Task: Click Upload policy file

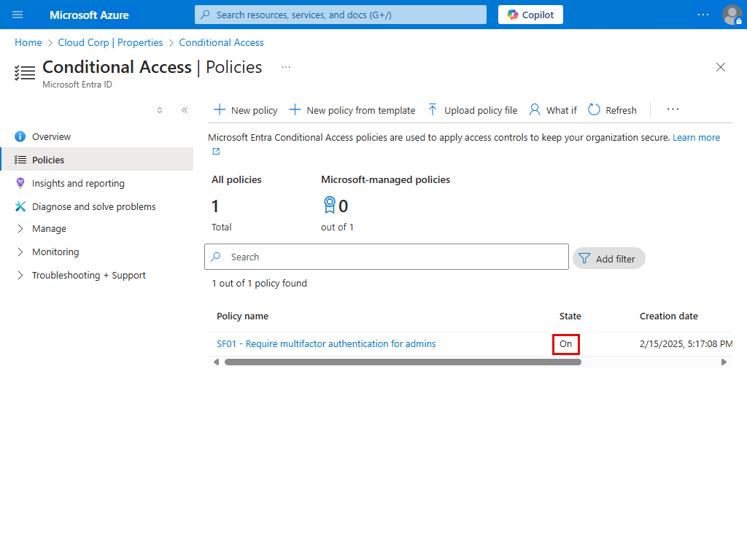Action: point(472,110)
